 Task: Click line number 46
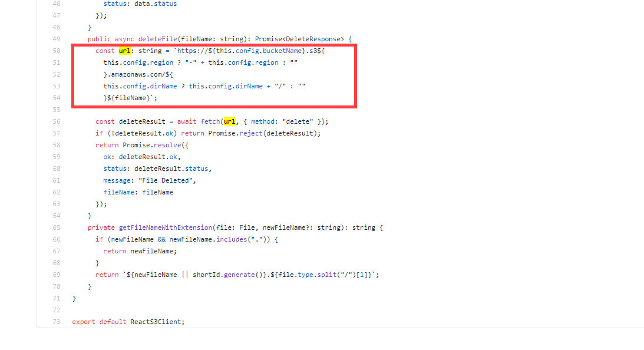coord(56,4)
